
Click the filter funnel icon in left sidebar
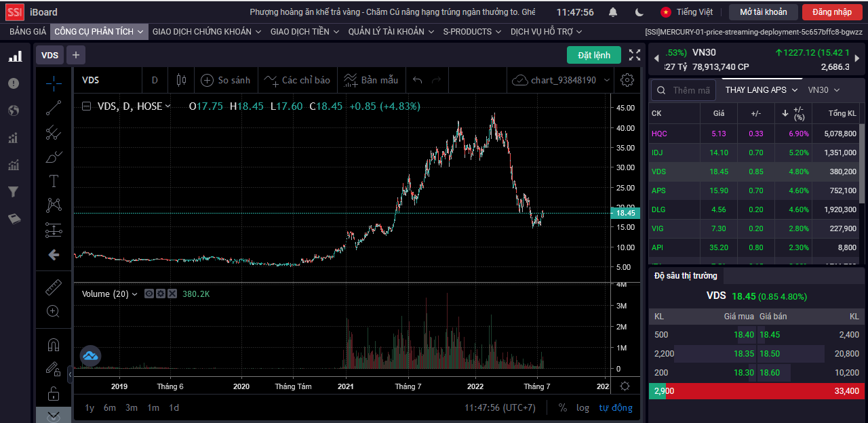pyautogui.click(x=14, y=192)
